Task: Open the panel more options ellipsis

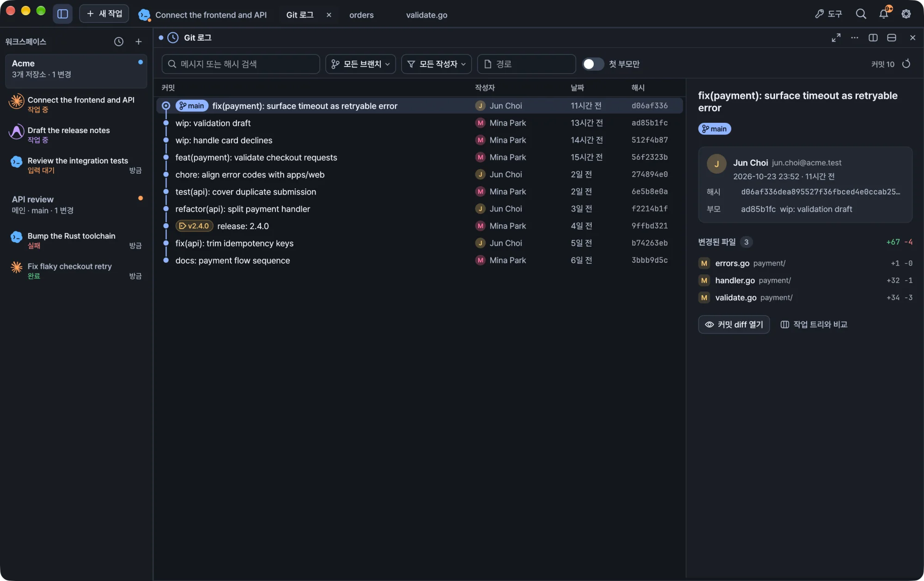Action: [x=854, y=38]
